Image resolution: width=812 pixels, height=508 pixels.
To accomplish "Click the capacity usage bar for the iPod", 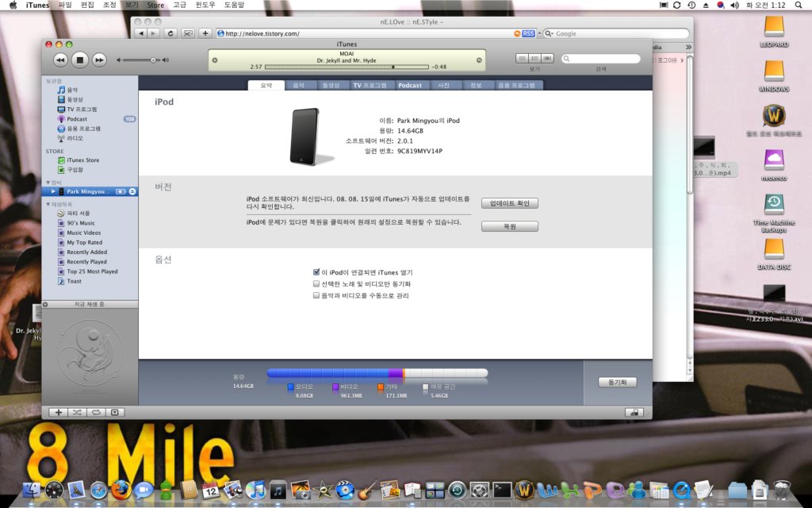I will click(377, 373).
